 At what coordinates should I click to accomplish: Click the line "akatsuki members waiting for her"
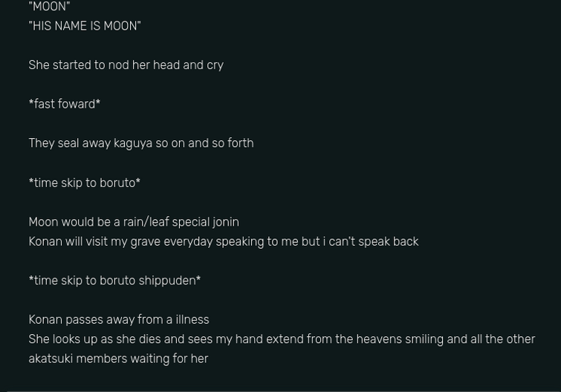tap(118, 359)
